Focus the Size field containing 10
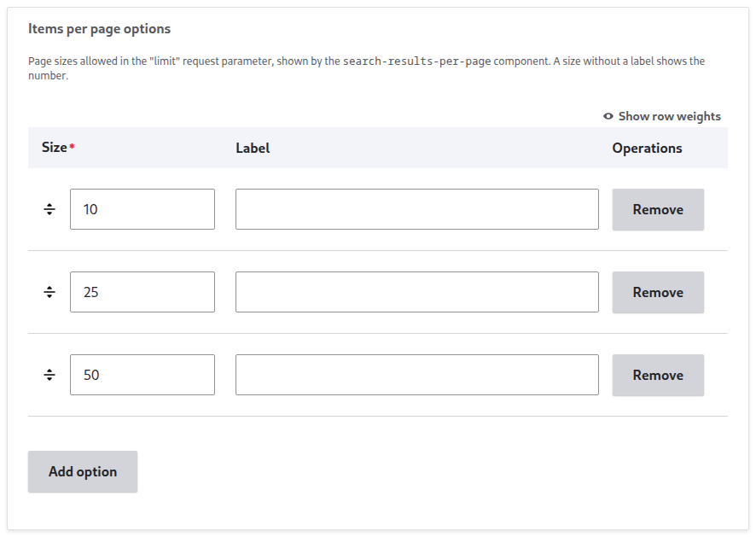 click(142, 209)
